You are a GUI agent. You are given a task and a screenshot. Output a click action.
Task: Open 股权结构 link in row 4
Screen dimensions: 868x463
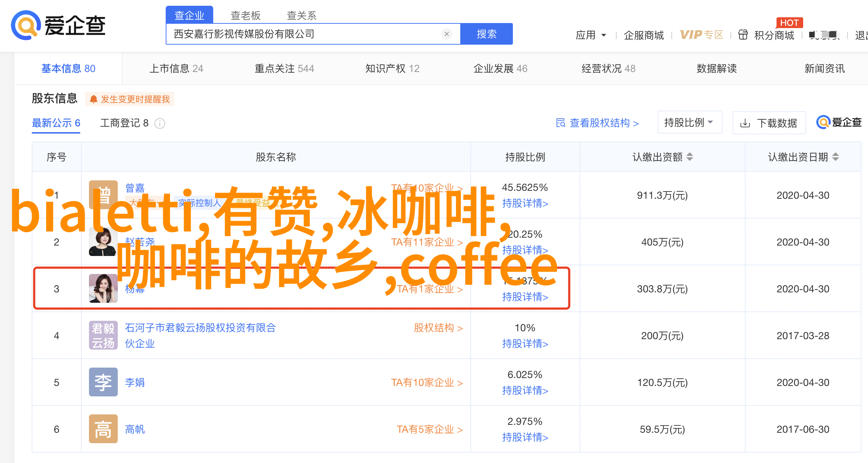[x=438, y=328]
